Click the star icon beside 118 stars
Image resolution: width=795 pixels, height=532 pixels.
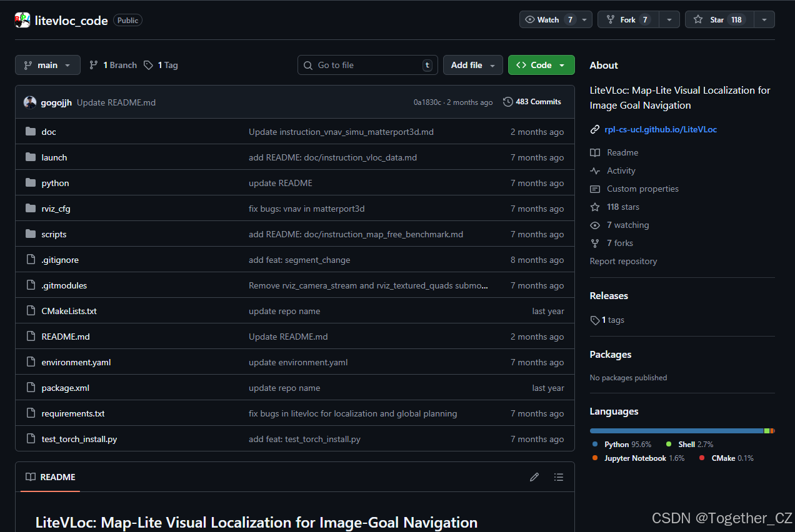point(595,207)
